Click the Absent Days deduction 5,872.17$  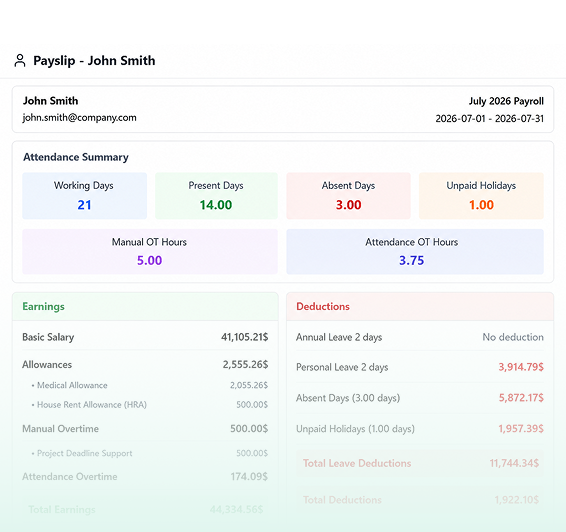coord(521,398)
